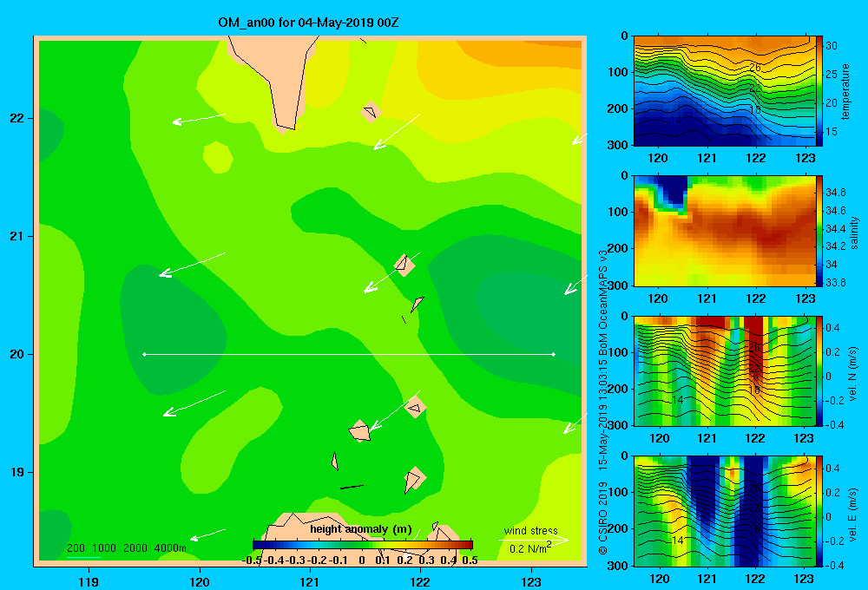Click the '14' contour label in temperature panel
868x590 pixels.
(x=676, y=120)
